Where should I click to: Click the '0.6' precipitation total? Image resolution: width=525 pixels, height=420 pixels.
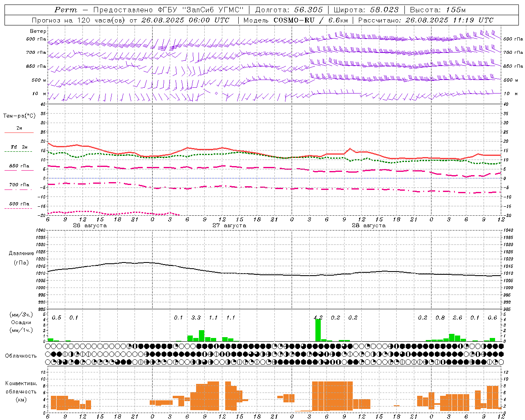[x=492, y=318]
